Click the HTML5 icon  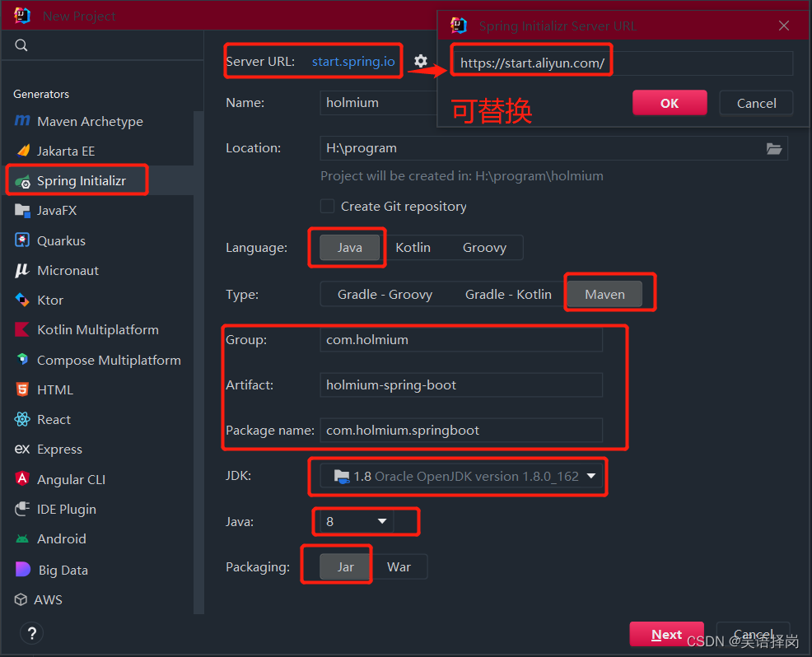22,389
